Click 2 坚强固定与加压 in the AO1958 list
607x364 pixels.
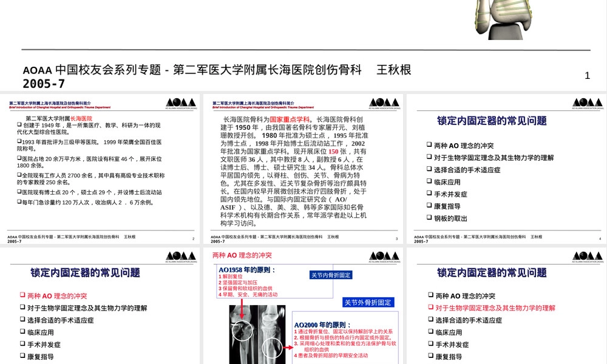[238, 282]
